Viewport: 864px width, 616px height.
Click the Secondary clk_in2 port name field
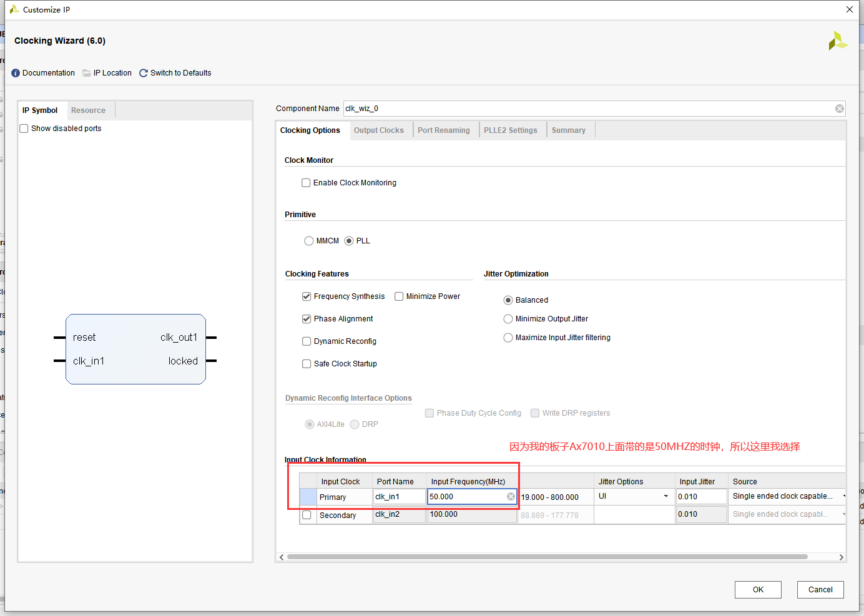pyautogui.click(x=400, y=514)
